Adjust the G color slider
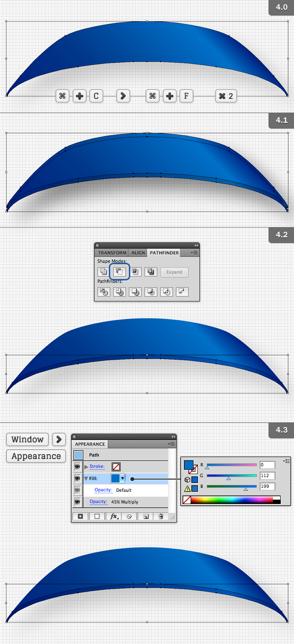294x644 pixels. (231, 476)
